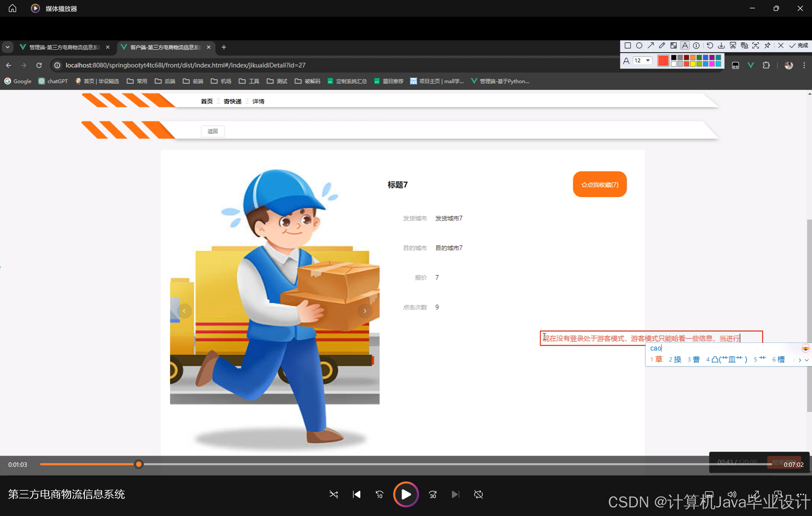Click the video progress slider knob

tap(139, 464)
